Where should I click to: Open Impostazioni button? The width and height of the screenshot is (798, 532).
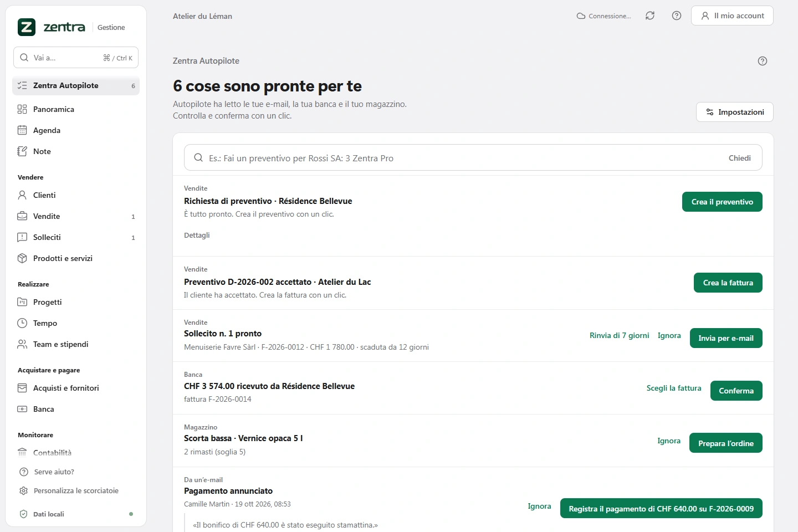click(x=735, y=112)
